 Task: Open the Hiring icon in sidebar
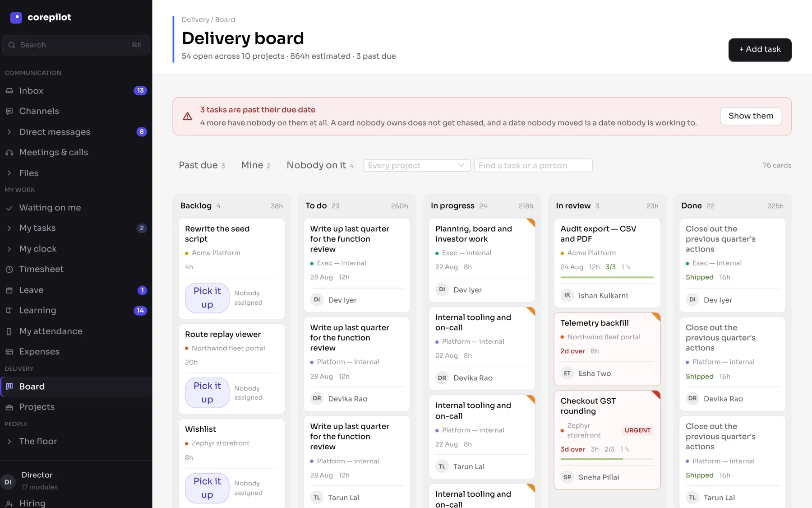pyautogui.click(x=9, y=503)
